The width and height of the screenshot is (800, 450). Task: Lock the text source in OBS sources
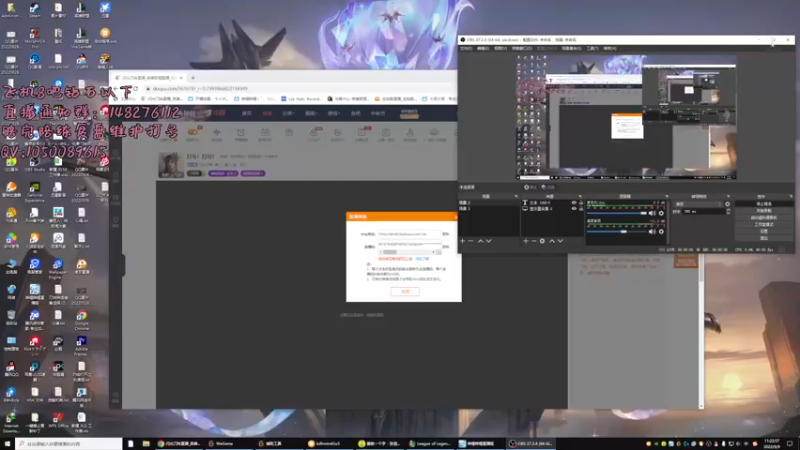[x=581, y=203]
